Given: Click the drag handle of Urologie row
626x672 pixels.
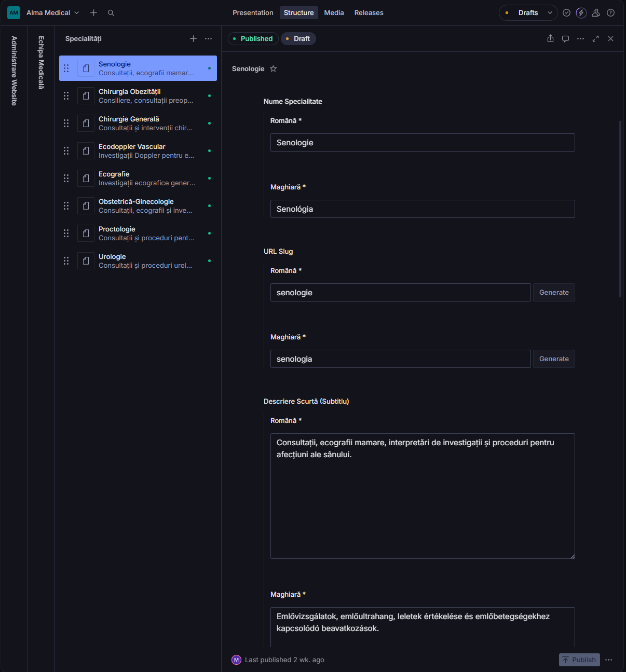Looking at the screenshot, I should click(66, 260).
